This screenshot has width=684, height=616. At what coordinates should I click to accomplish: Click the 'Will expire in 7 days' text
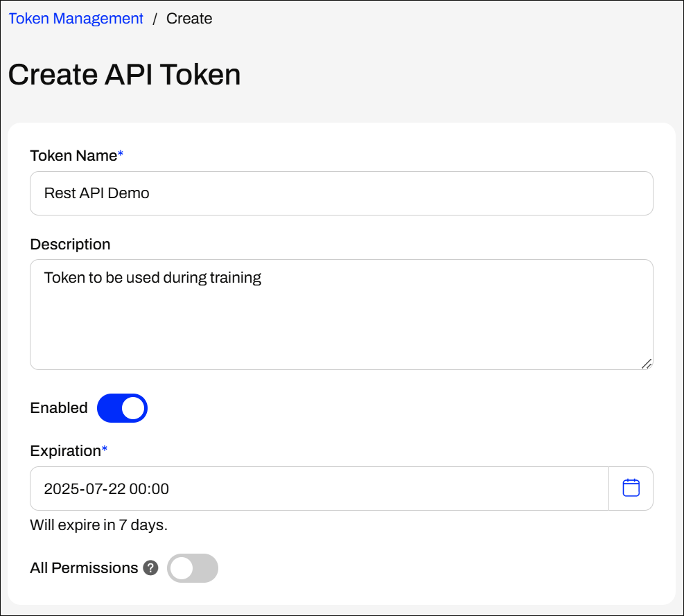pyautogui.click(x=99, y=525)
